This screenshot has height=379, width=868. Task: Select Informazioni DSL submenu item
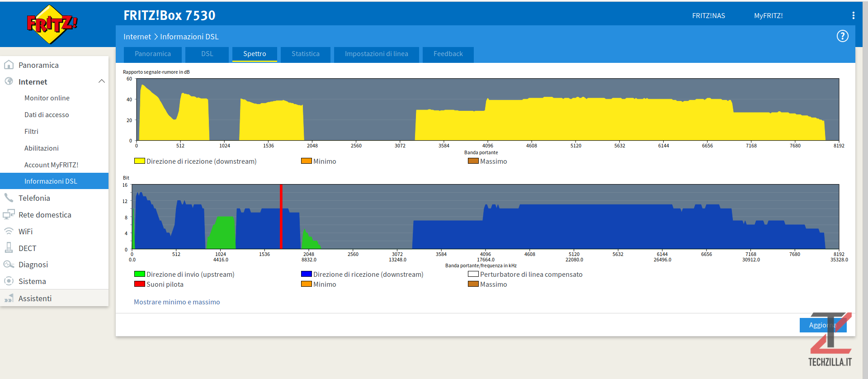point(54,181)
